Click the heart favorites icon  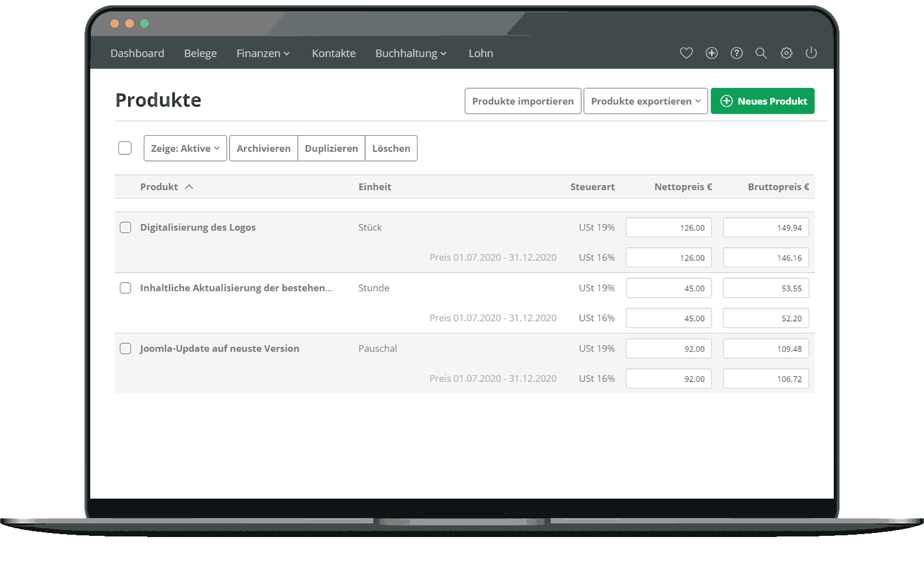coord(686,53)
